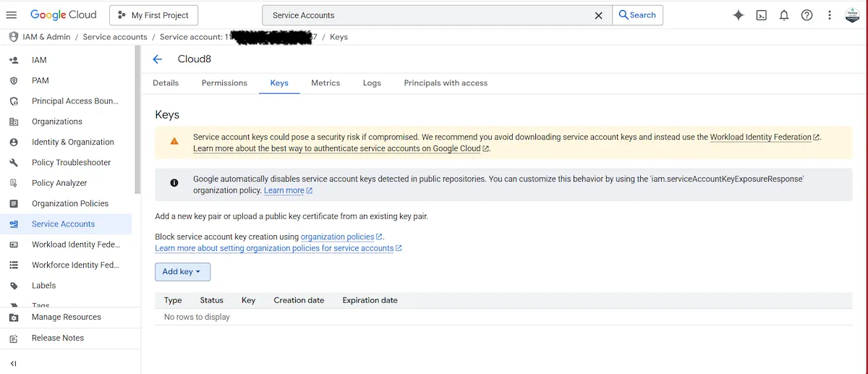Switch to the Permissions tab

tap(224, 83)
